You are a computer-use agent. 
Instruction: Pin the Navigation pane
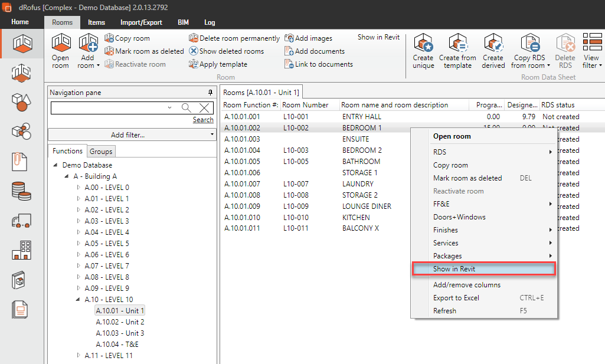[x=210, y=93]
